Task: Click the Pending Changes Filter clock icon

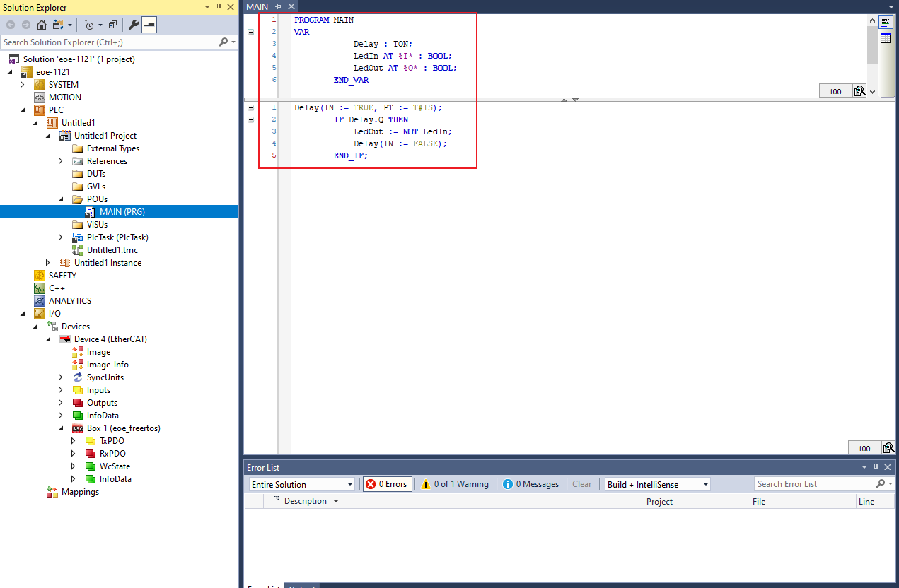Action: click(89, 25)
